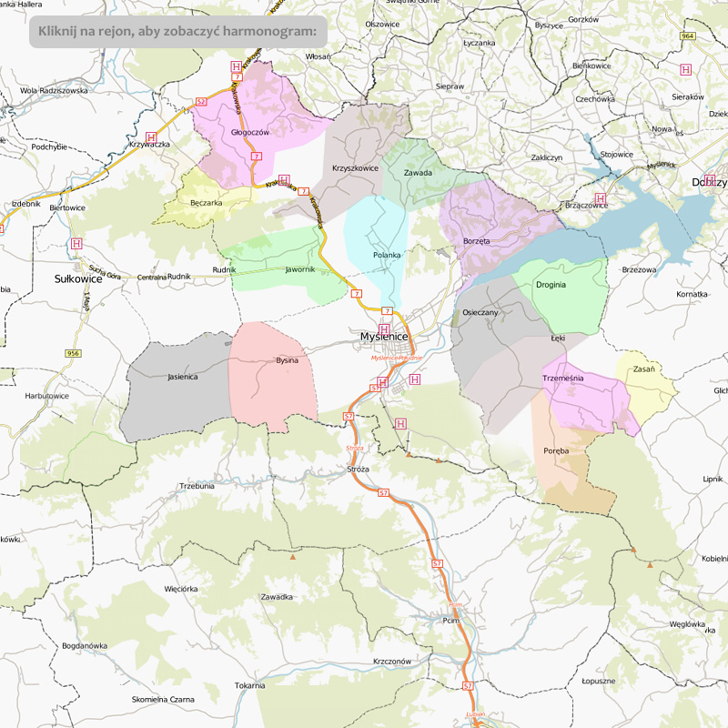Click the hospital icon near Krzywaczka
This screenshot has height=728, width=728.
[151, 137]
